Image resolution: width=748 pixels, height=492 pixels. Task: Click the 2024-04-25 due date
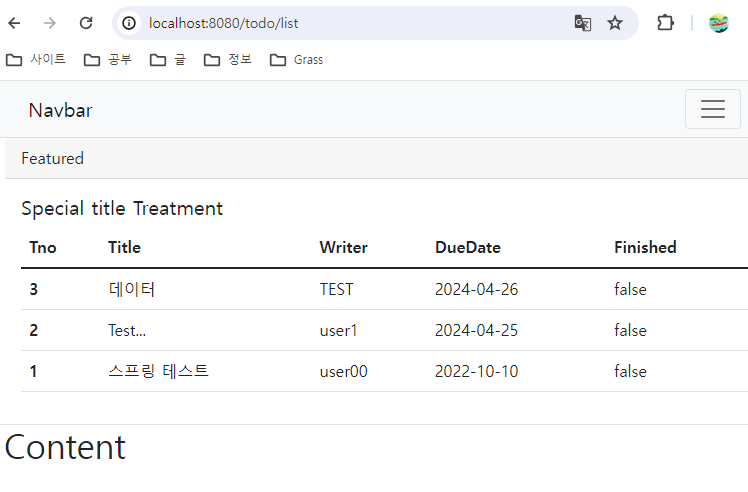point(477,330)
